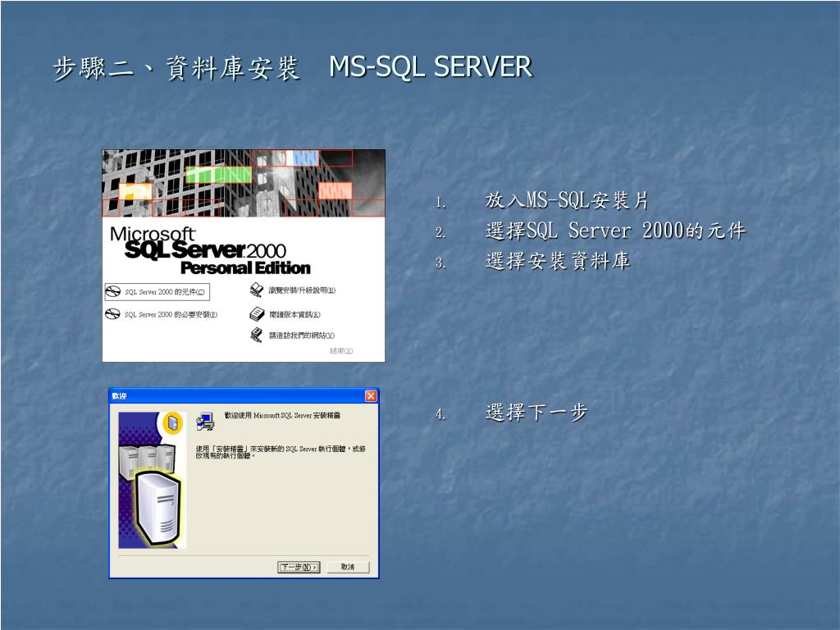Click 請造訪我們的網站(V) link
The image size is (840, 630).
click(x=302, y=336)
